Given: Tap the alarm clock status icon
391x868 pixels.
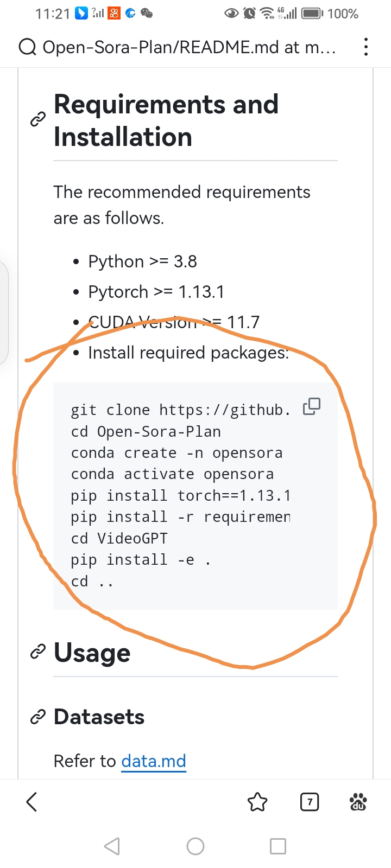Looking at the screenshot, I should pos(249,14).
